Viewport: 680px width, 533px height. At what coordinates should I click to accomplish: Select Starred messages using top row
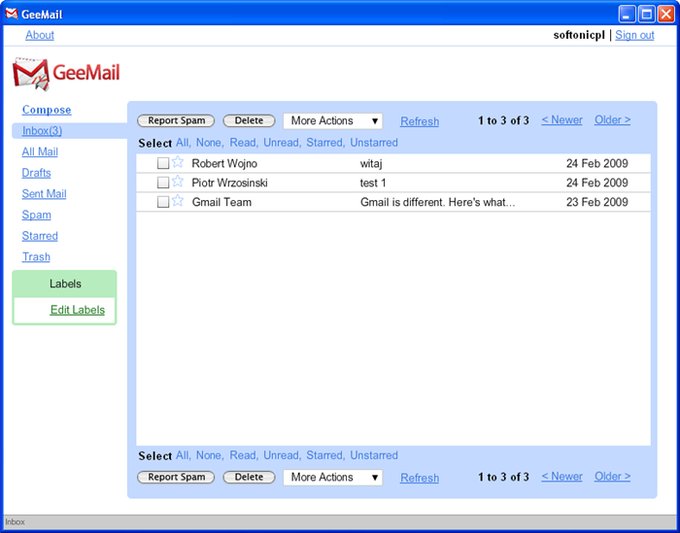coord(326,143)
